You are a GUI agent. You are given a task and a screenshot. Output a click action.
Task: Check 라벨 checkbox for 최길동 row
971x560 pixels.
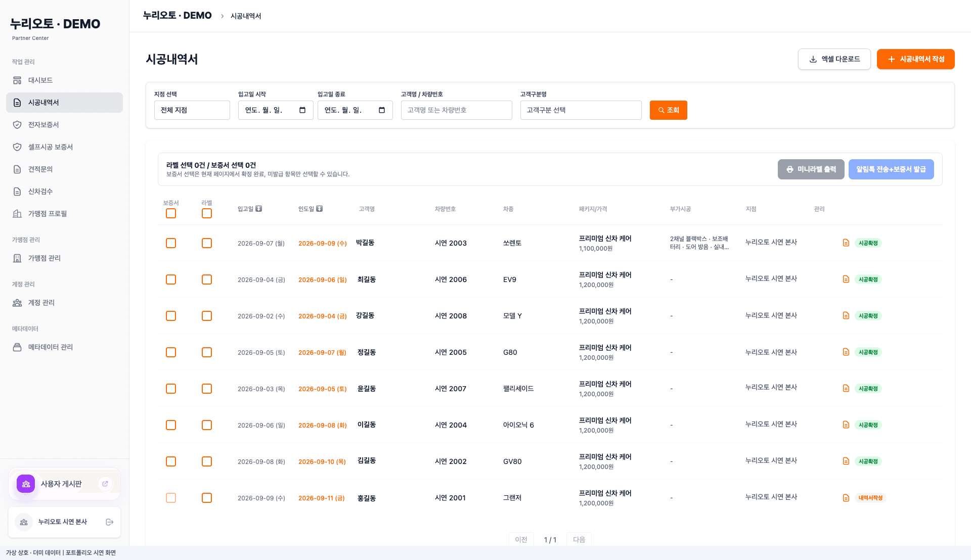point(207,279)
